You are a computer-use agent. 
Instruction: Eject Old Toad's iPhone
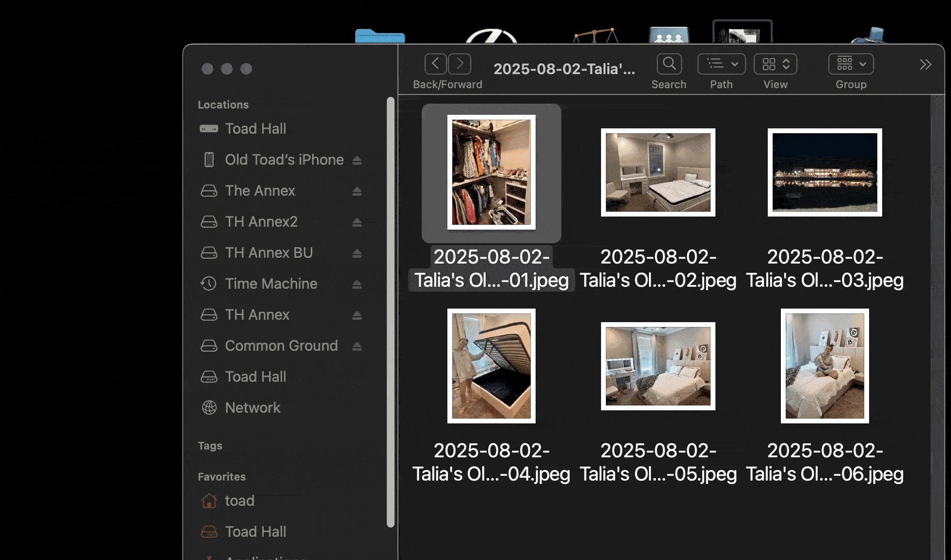(x=357, y=160)
